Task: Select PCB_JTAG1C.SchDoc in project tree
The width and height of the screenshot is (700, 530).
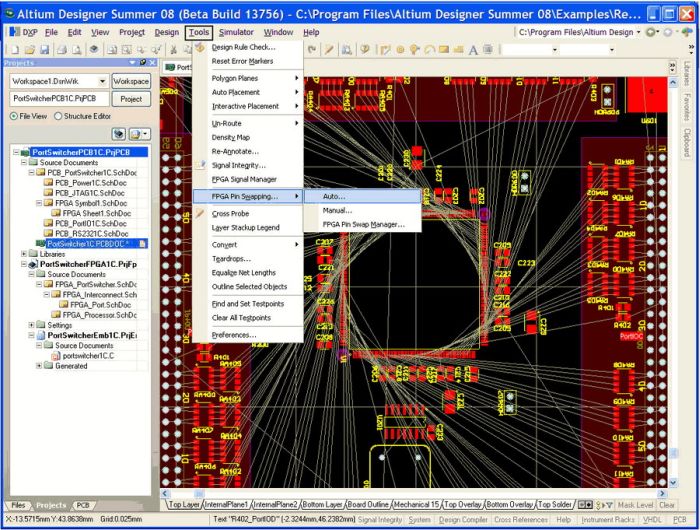Action: pyautogui.click(x=90, y=193)
